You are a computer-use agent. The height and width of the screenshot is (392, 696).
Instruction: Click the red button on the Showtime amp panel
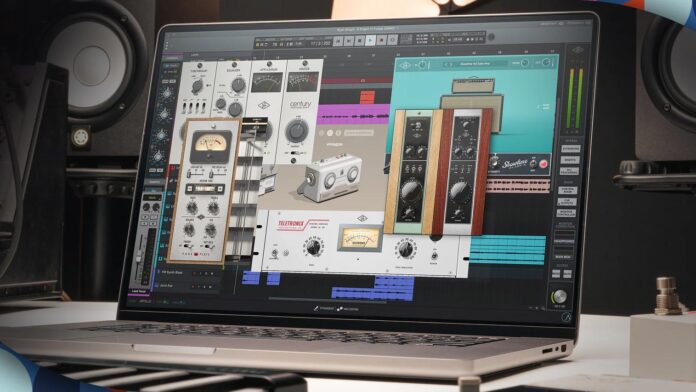point(543,164)
